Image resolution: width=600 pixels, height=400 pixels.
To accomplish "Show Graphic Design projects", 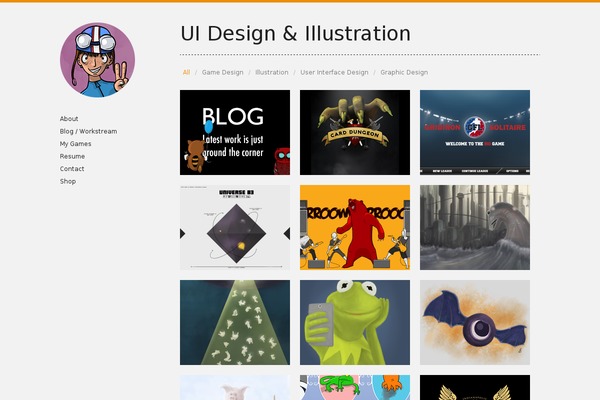I will tap(404, 72).
